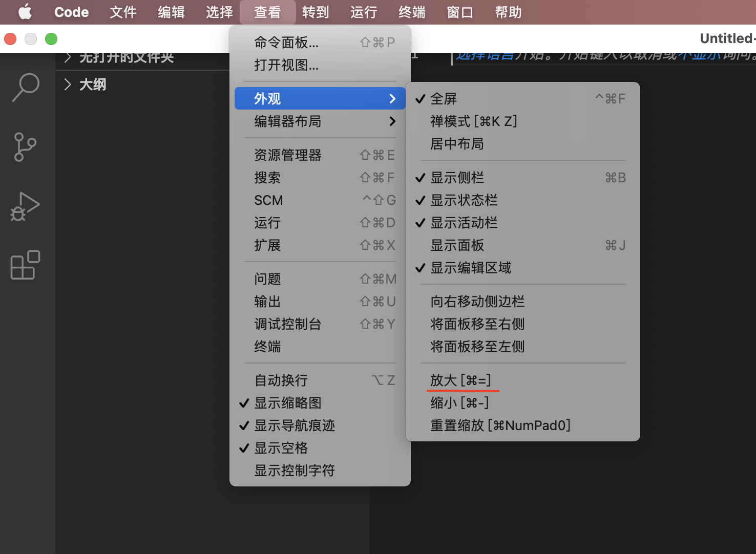Select 放大 to zoom in

tap(460, 380)
